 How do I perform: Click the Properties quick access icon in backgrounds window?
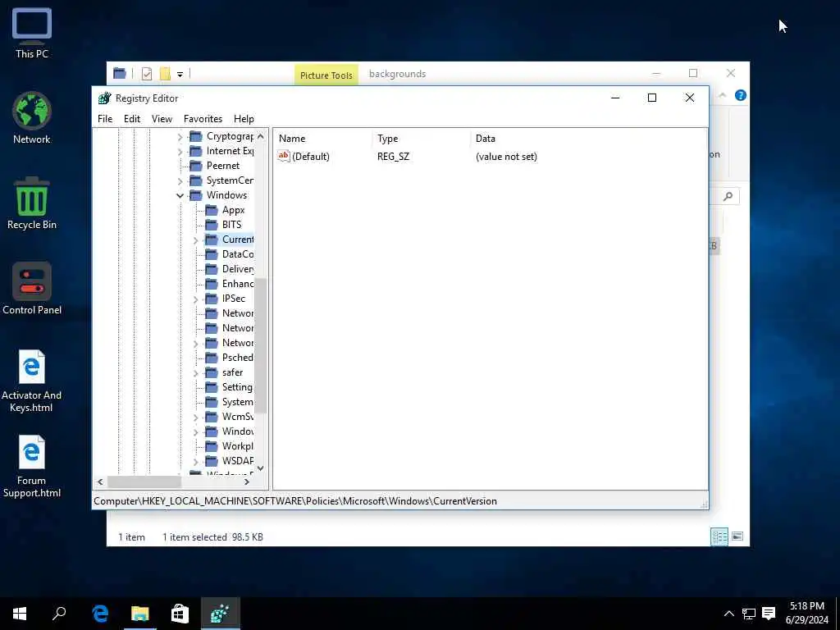147,74
